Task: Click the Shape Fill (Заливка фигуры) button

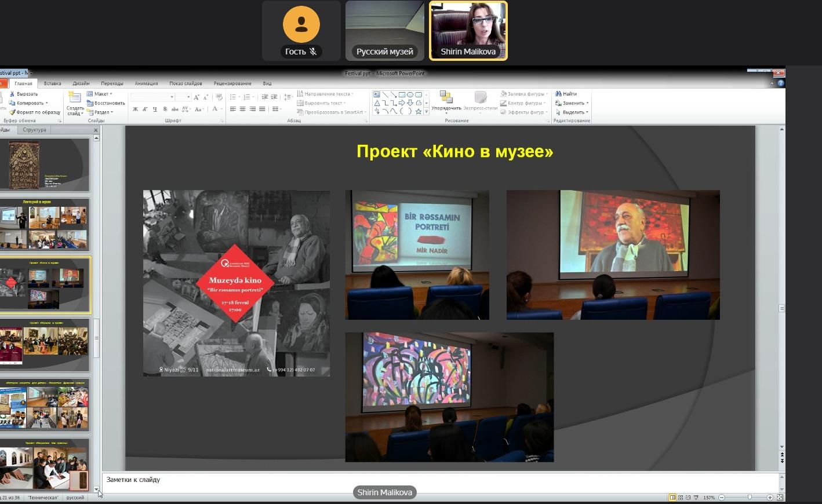Action: coord(525,94)
